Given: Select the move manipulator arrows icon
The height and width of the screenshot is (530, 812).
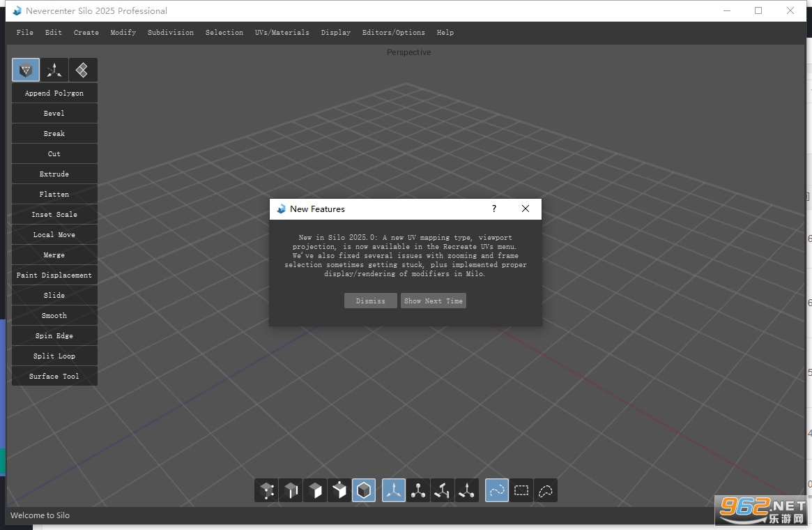Looking at the screenshot, I should (x=394, y=490).
